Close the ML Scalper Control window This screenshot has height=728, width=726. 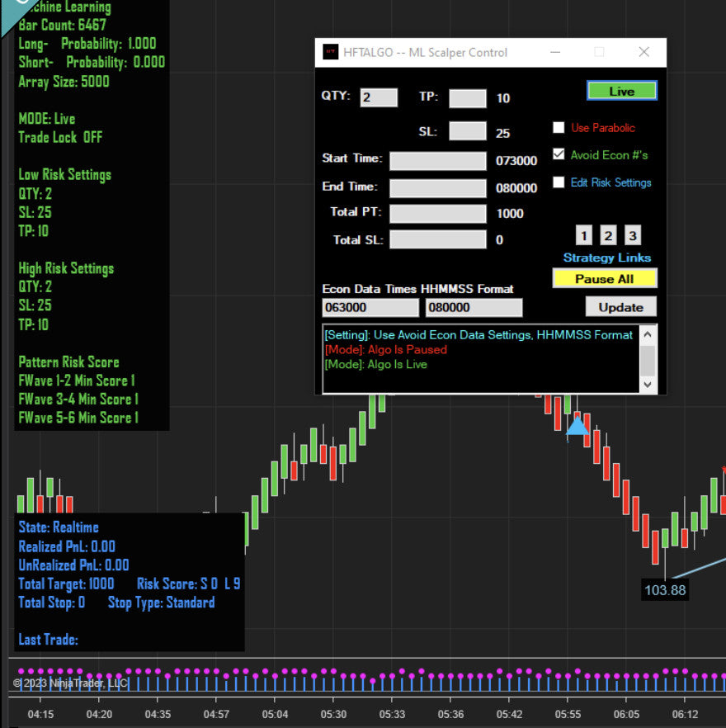pos(643,52)
